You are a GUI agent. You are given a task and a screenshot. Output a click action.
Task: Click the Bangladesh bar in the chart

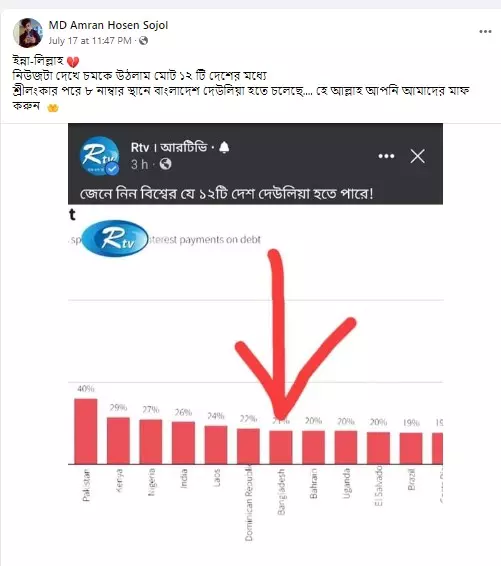click(x=281, y=447)
